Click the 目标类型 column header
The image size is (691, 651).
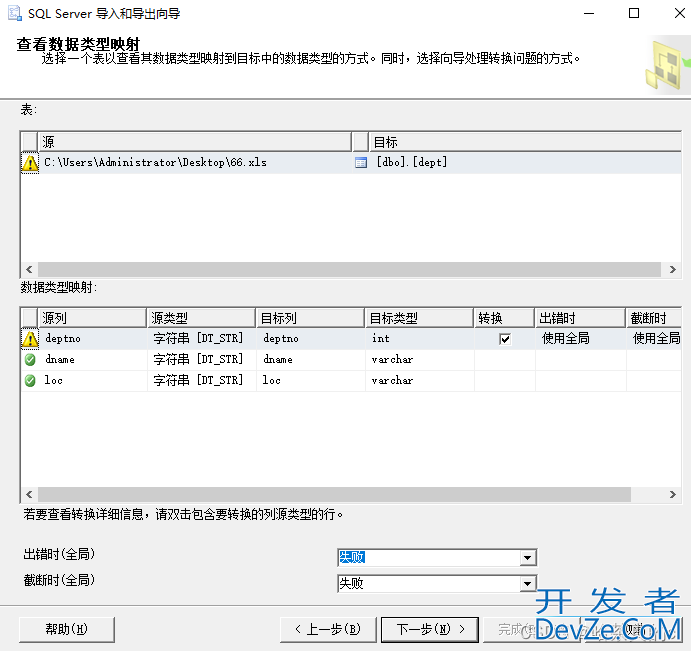click(x=420, y=318)
